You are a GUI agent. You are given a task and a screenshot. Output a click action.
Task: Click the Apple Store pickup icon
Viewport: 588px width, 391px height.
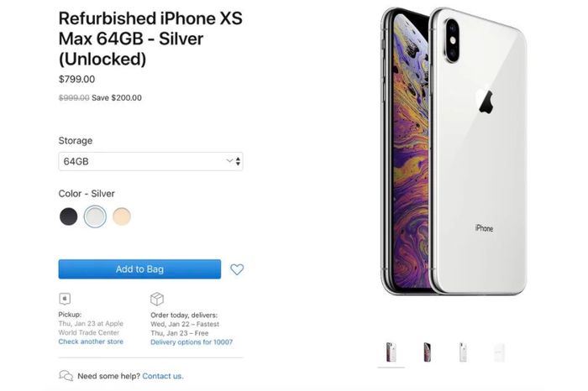coord(65,299)
